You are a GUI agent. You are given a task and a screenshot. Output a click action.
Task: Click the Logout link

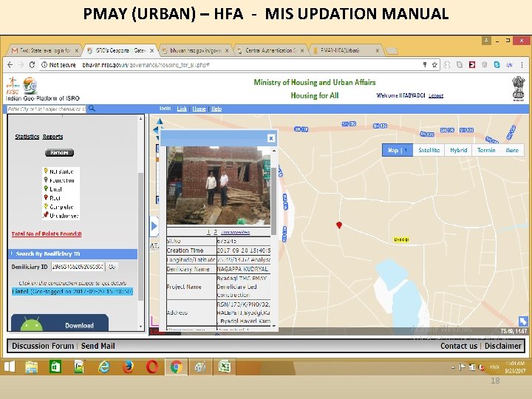pos(436,95)
